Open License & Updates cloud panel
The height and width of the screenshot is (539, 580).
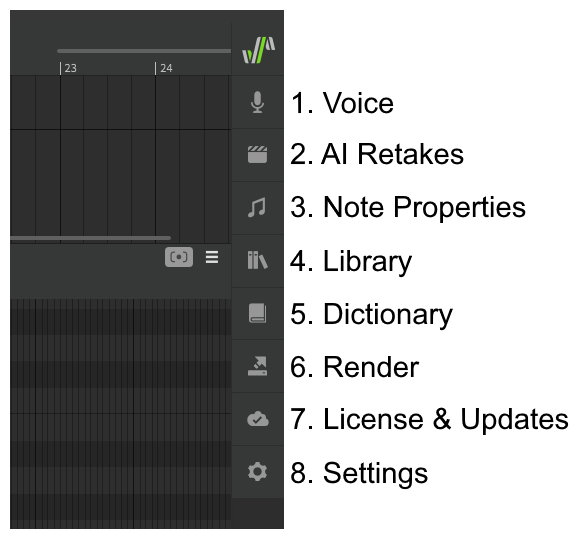click(257, 419)
